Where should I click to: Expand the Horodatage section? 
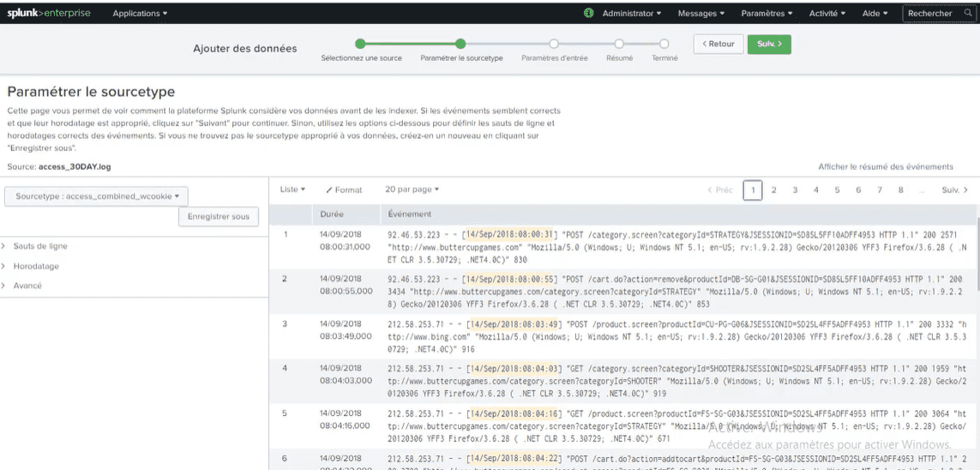(36, 266)
